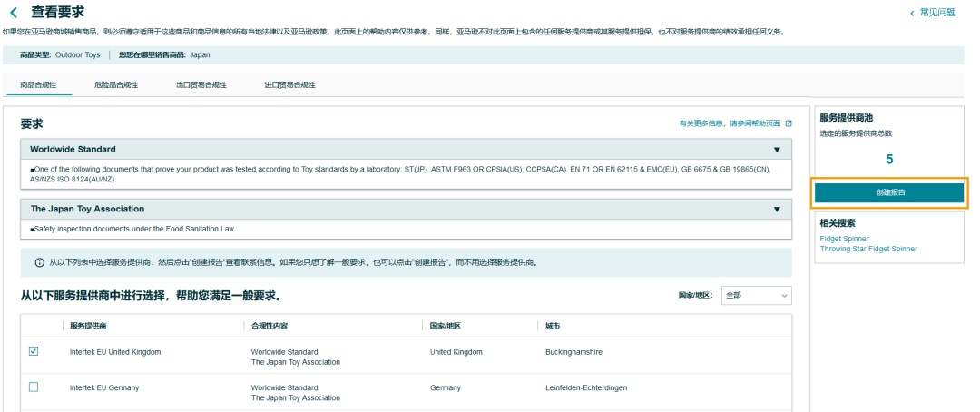Open the 出口贸易合规性 tab
Screen dimensions: 980x412
tap(201, 85)
